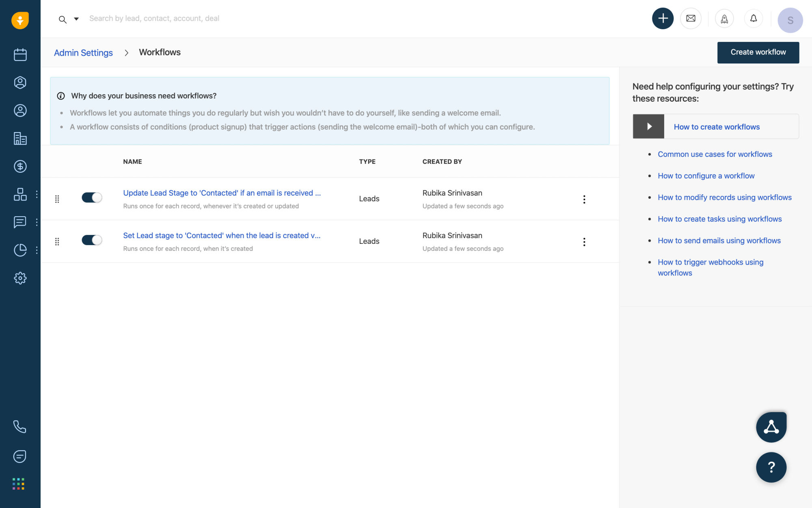Open the email envelope icon
Image resolution: width=812 pixels, height=508 pixels.
click(691, 19)
